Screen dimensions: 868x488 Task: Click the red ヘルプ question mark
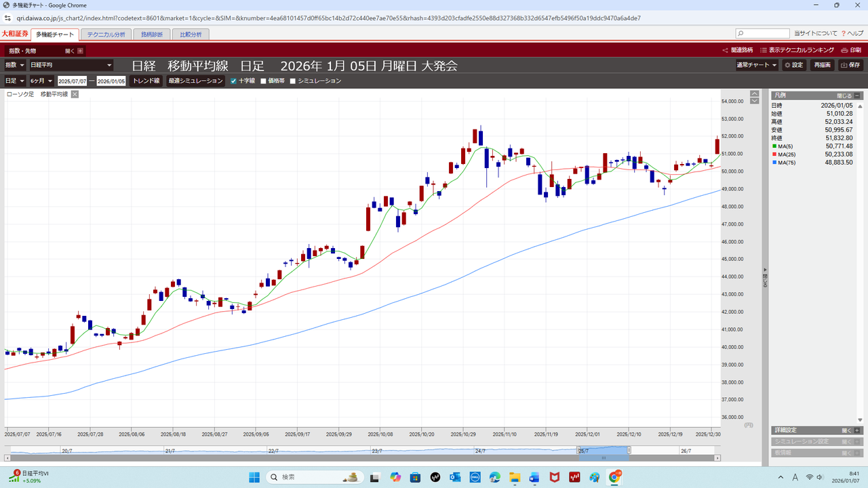click(x=843, y=33)
